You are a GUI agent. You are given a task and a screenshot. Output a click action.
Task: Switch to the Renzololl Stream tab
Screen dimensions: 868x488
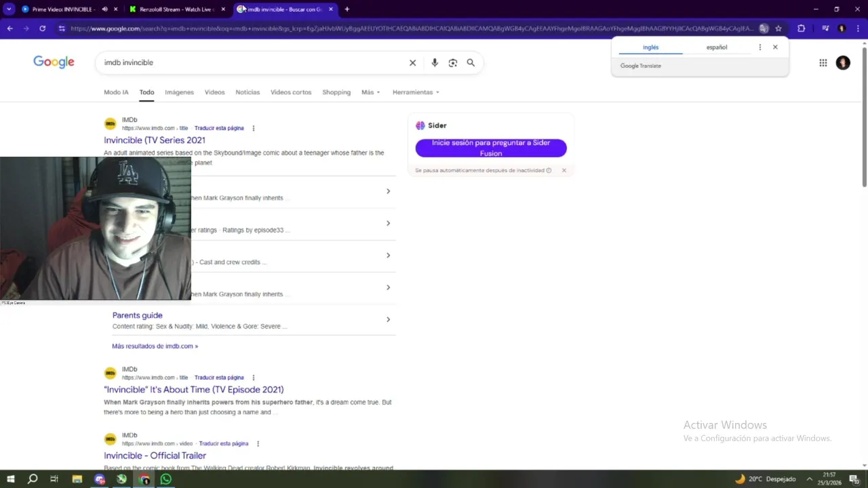(x=175, y=9)
